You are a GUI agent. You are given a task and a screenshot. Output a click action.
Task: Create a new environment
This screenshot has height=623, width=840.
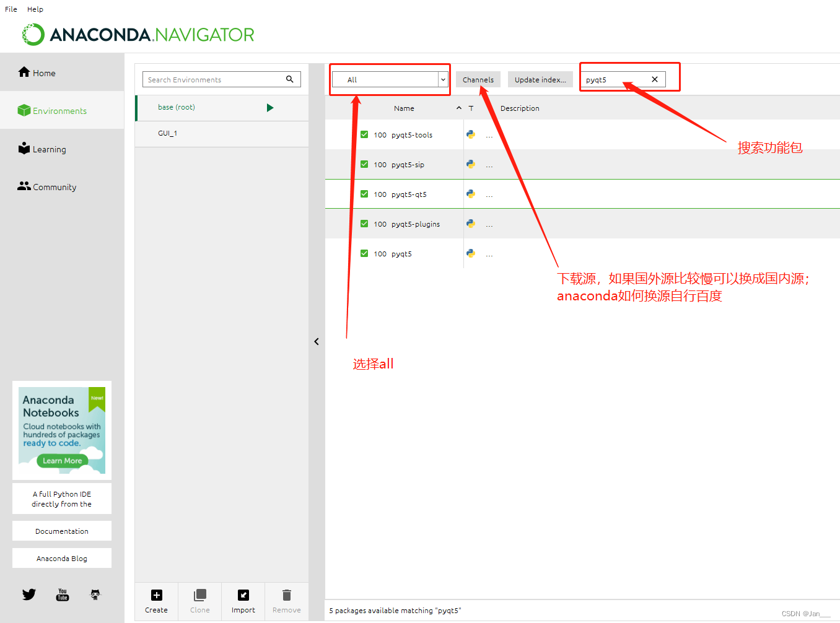pos(156,601)
